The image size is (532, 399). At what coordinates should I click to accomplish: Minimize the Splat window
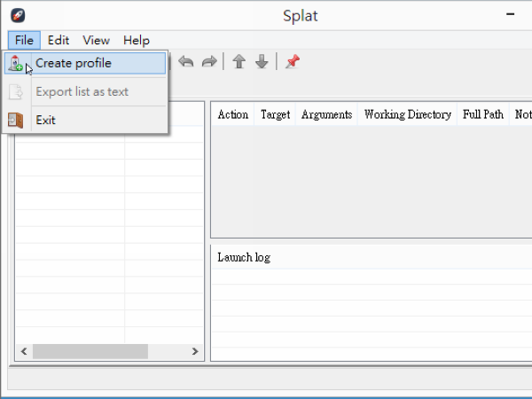point(511,14)
